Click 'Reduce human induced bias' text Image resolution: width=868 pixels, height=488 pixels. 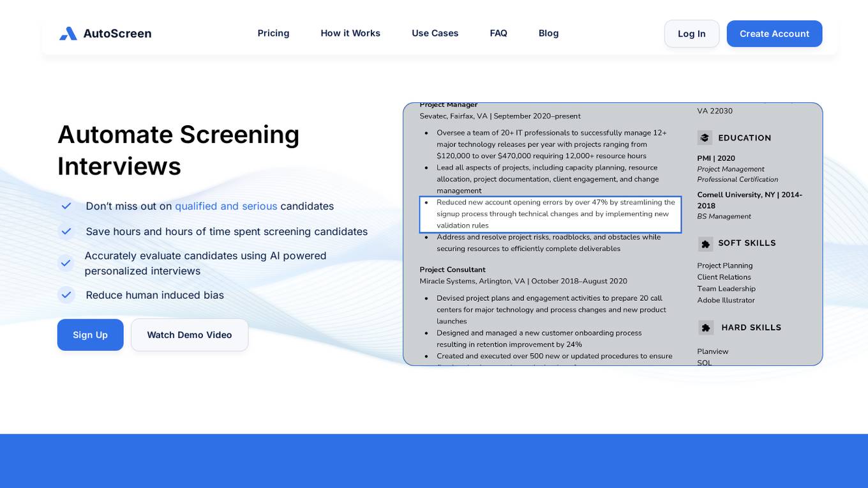point(154,295)
